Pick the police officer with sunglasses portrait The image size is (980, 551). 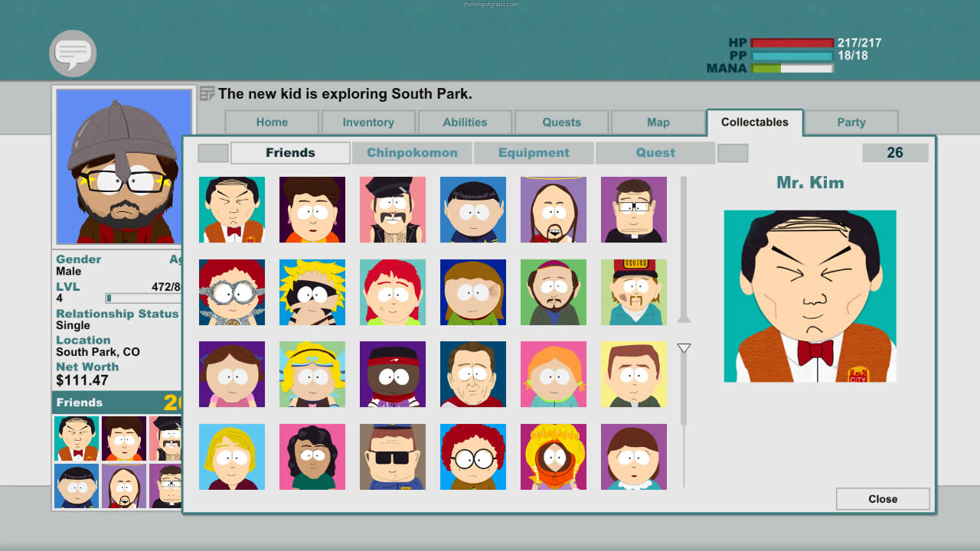(393, 457)
